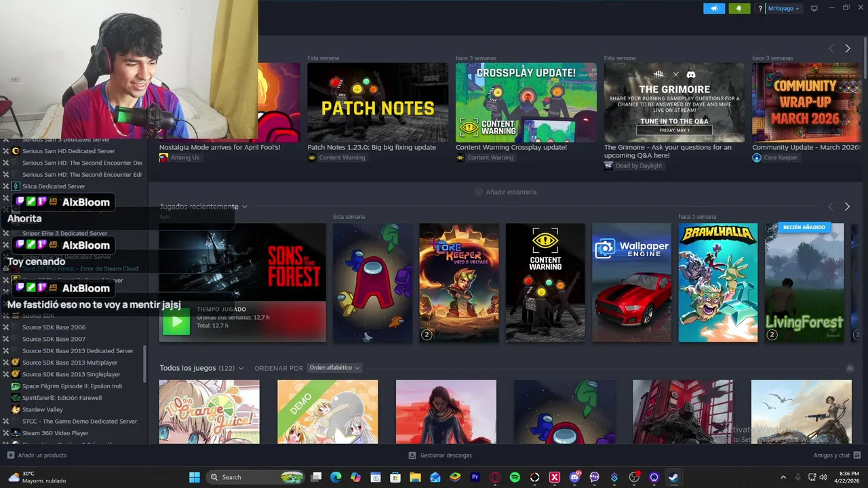Click the tool icon beside Silica Dedicated Server
This screenshot has width=868, height=488.
6,186
